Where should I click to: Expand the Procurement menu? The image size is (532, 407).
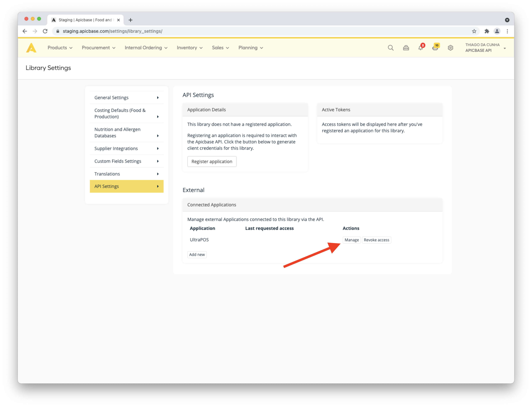[x=98, y=48]
